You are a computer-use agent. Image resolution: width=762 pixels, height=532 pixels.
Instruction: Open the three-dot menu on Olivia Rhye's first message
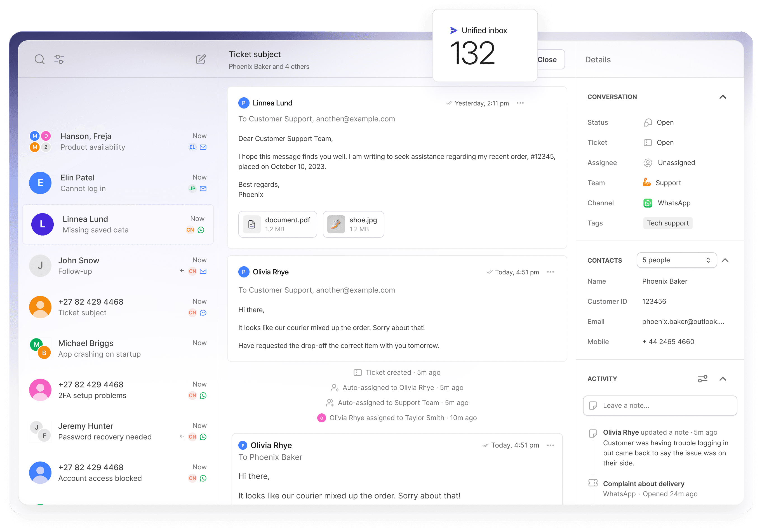[x=550, y=272]
